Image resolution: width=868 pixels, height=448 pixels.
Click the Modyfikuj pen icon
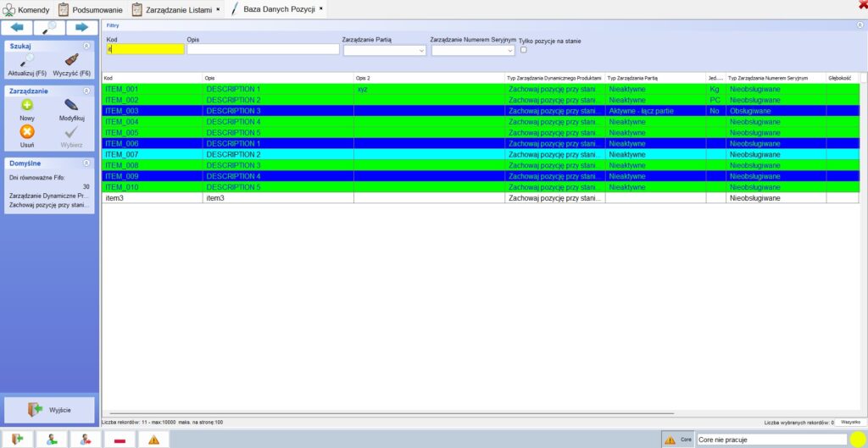click(72, 105)
